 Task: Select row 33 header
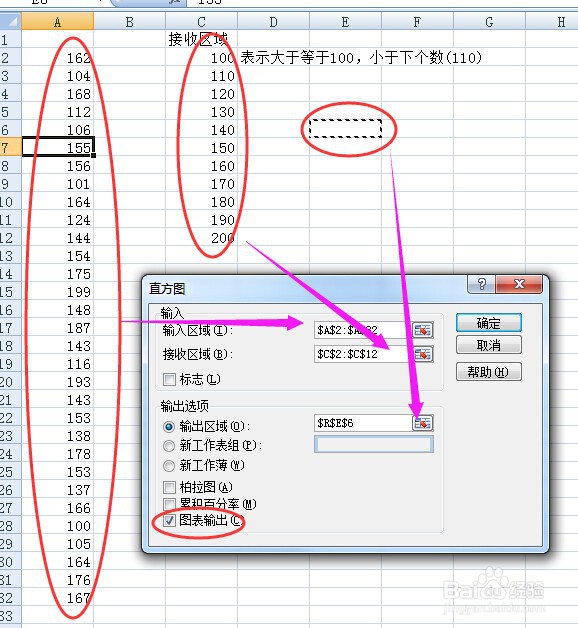[10, 616]
